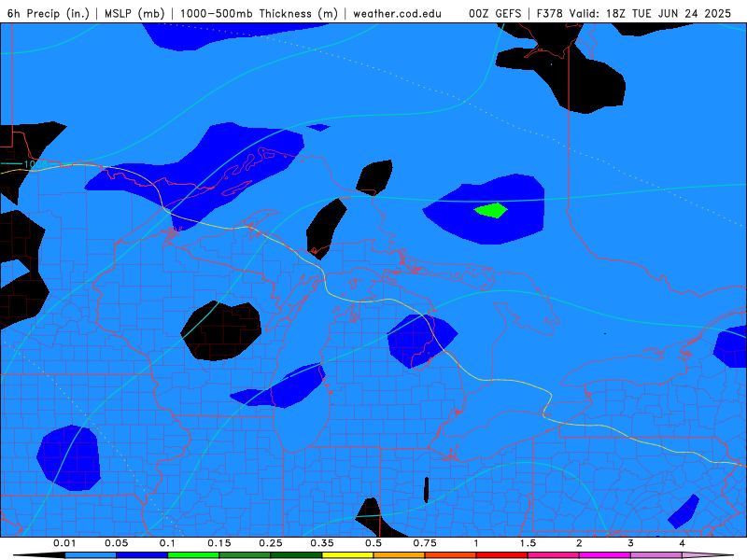Click the "1000-500mb Thickness (m)" title text
The height and width of the screenshot is (560, 747).
pyautogui.click(x=259, y=13)
